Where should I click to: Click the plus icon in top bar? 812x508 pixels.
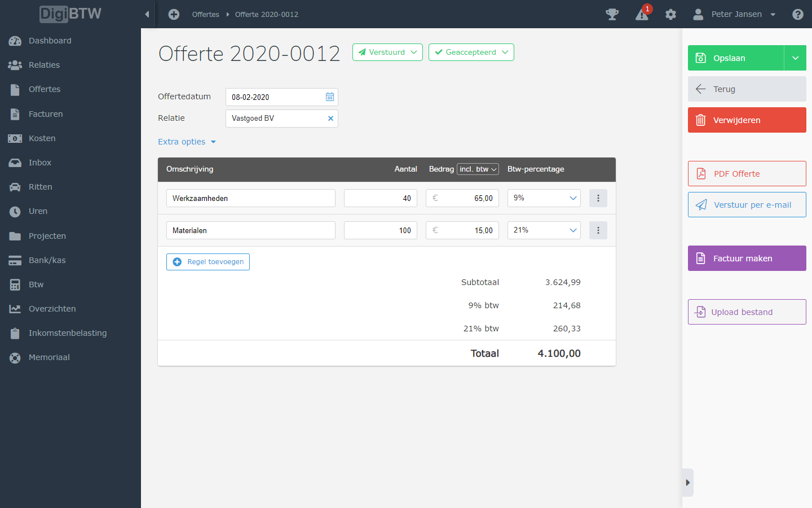(174, 15)
